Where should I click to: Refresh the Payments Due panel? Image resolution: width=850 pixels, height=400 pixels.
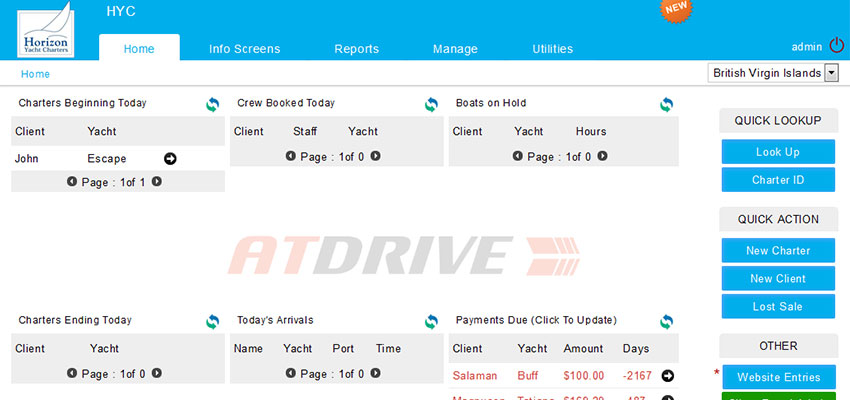click(x=666, y=322)
